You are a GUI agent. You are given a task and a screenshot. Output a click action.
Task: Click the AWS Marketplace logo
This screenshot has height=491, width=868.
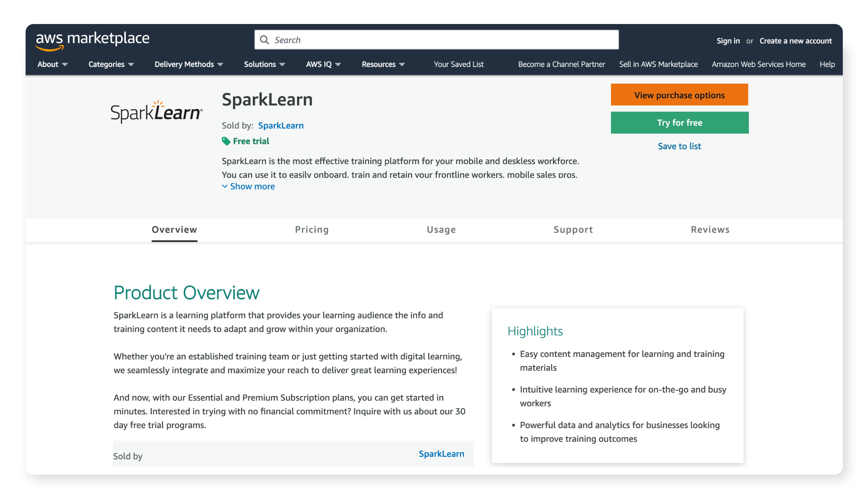coord(92,40)
